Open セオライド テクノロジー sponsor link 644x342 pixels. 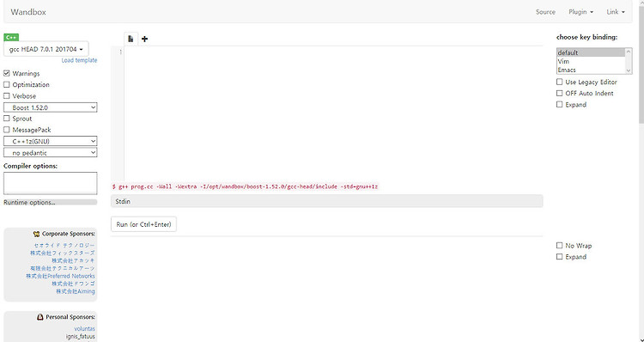[x=64, y=245]
